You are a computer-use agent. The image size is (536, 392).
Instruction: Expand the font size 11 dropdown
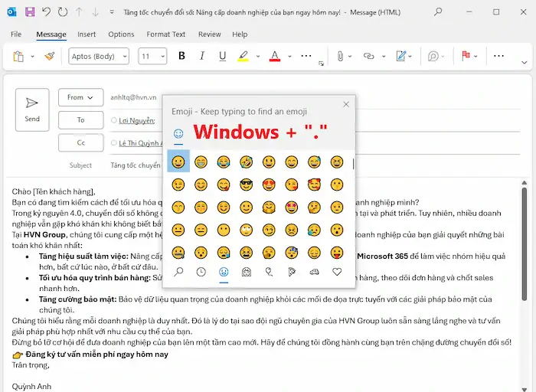pos(153,56)
